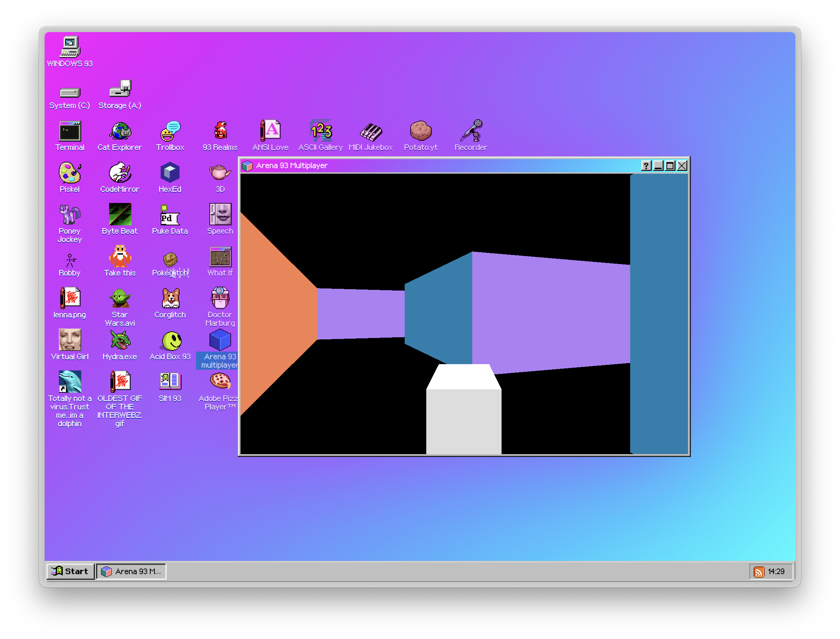Click the RSS feed tray icon
The width and height of the screenshot is (840, 639).
point(759,572)
